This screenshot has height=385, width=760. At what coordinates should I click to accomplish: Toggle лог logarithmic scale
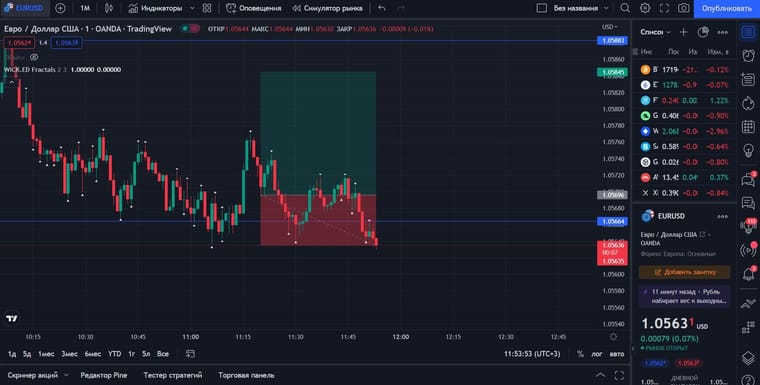[x=597, y=354]
